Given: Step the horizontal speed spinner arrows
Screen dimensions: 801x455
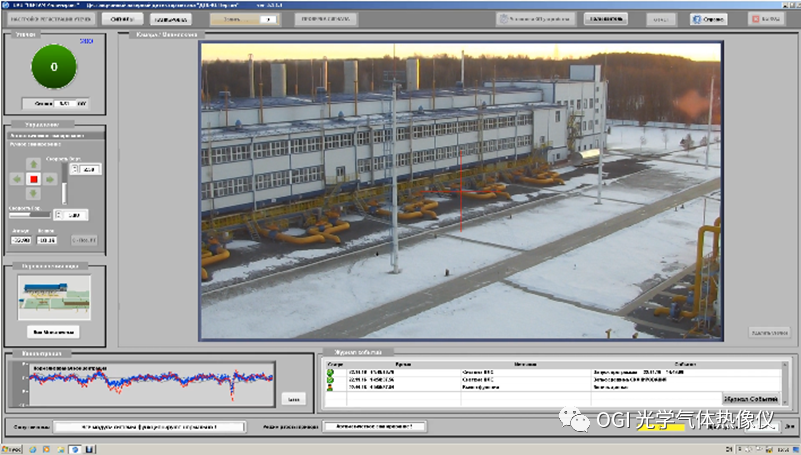Looking at the screenshot, I should [58, 215].
